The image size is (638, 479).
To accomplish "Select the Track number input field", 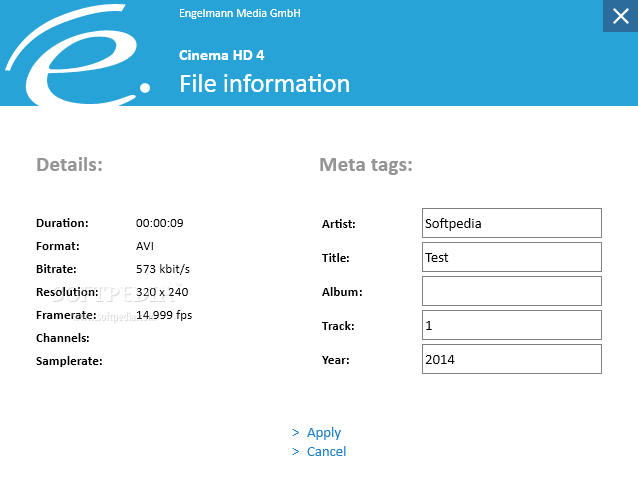I will pyautogui.click(x=512, y=325).
